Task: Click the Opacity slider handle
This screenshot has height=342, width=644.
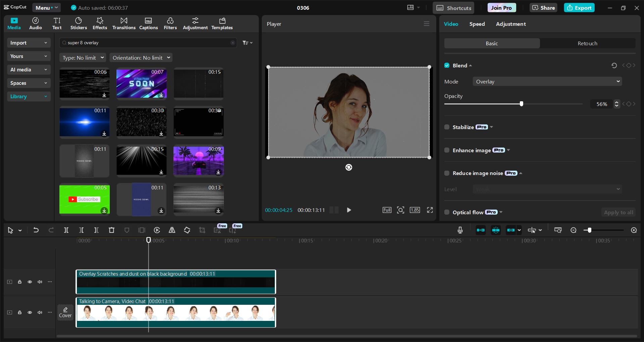Action: (522, 104)
